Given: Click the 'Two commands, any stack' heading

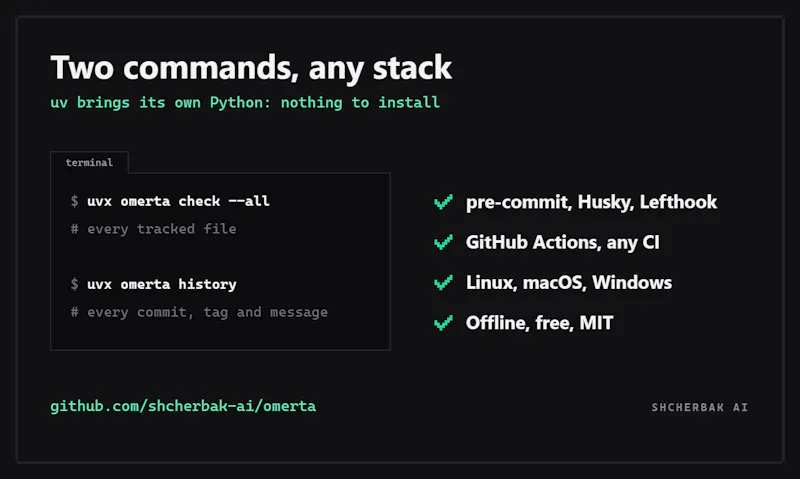Looking at the screenshot, I should [251, 67].
